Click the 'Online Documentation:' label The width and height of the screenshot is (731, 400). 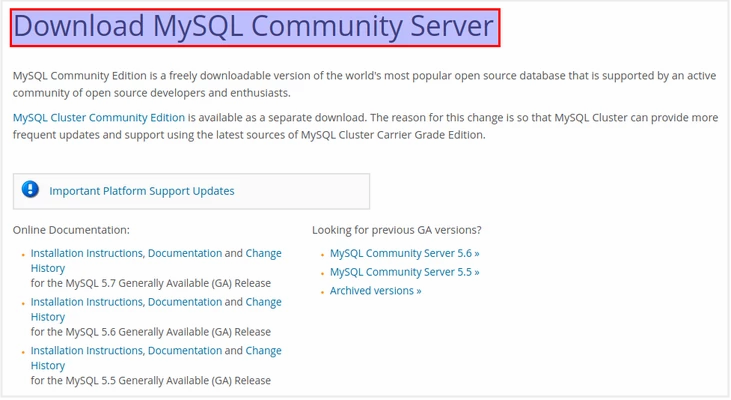pos(71,230)
